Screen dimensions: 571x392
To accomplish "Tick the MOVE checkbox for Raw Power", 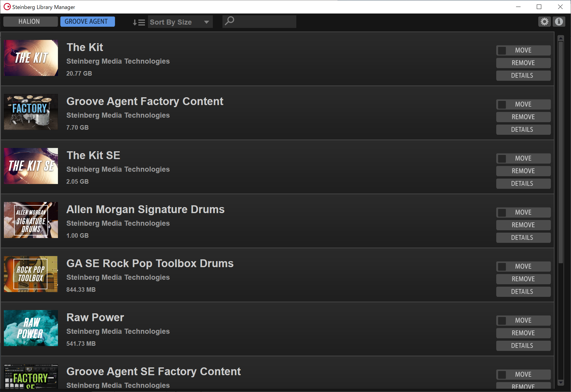I will 502,321.
